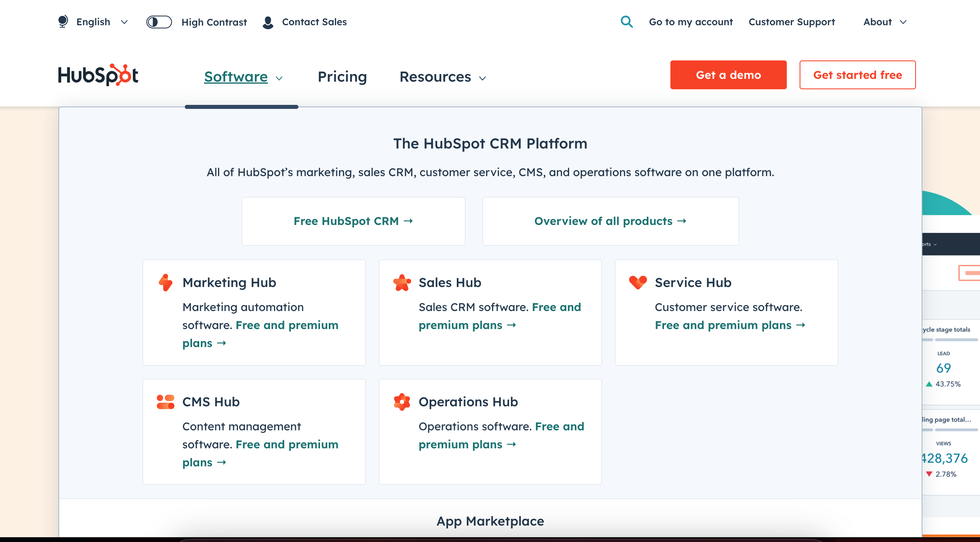Enable the High Contrast toggle

(x=159, y=22)
